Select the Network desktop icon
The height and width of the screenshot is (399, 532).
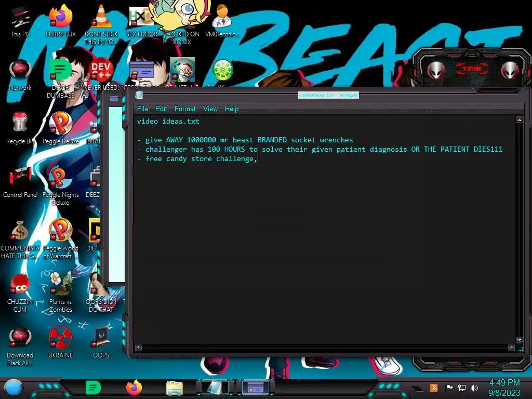tap(20, 75)
